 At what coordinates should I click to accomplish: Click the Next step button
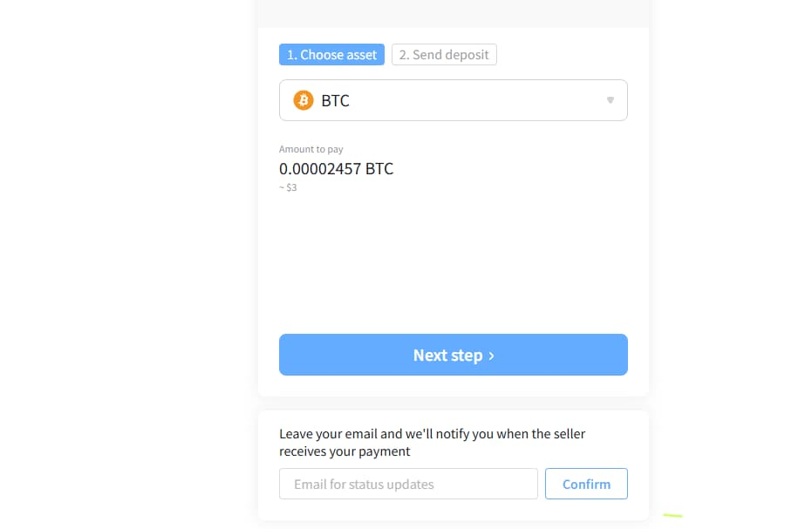[454, 355]
